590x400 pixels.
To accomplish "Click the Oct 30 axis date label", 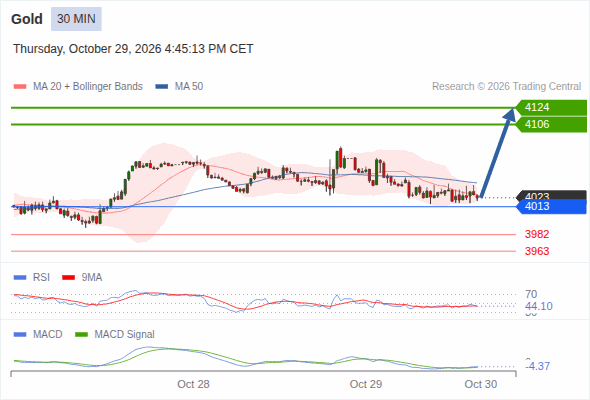I will 481,384.
